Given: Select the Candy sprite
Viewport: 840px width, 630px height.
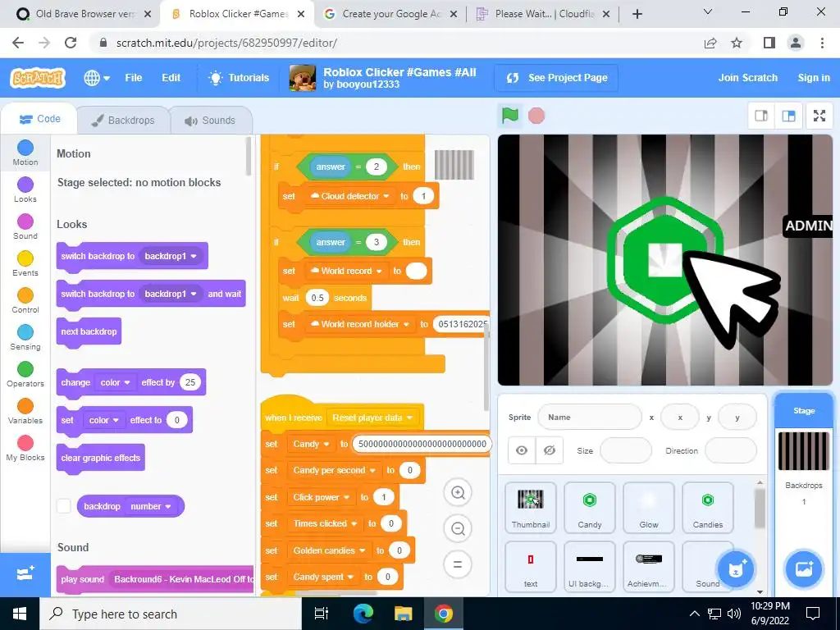Looking at the screenshot, I should tap(589, 507).
